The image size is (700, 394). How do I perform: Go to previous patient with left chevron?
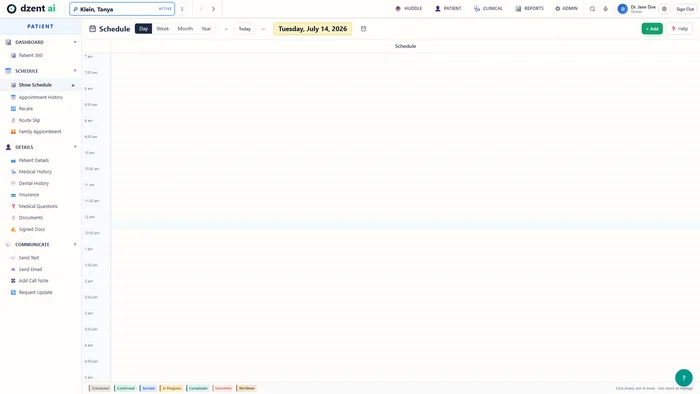(x=201, y=9)
